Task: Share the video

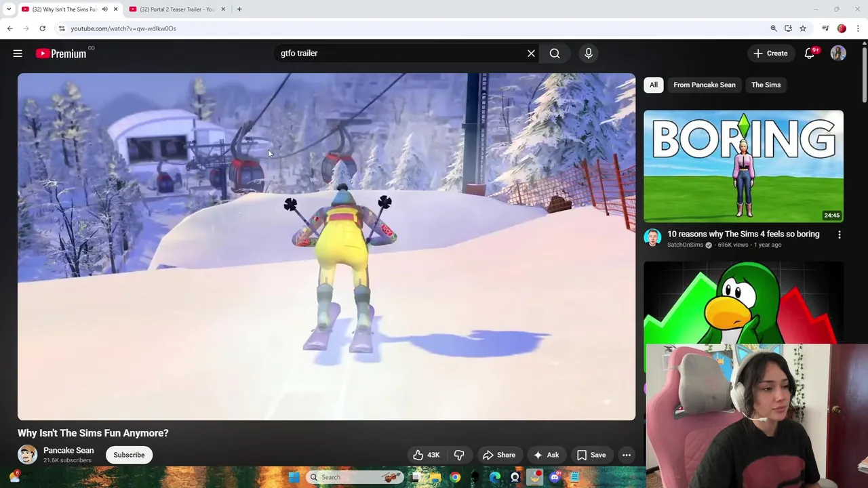Action: [x=499, y=455]
